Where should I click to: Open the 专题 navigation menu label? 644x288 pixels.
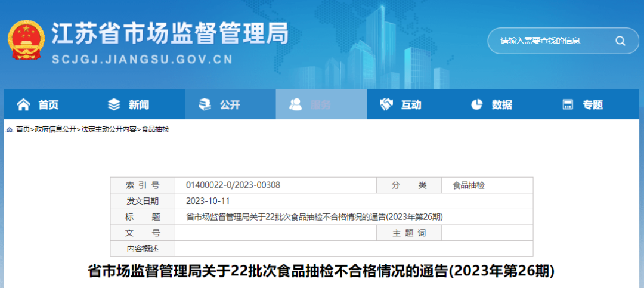coord(593,105)
